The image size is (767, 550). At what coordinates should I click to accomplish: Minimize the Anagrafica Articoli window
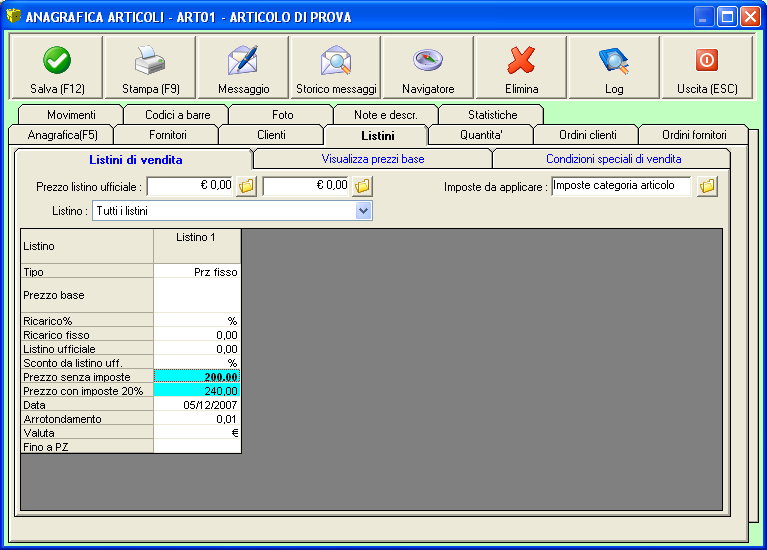tap(703, 17)
